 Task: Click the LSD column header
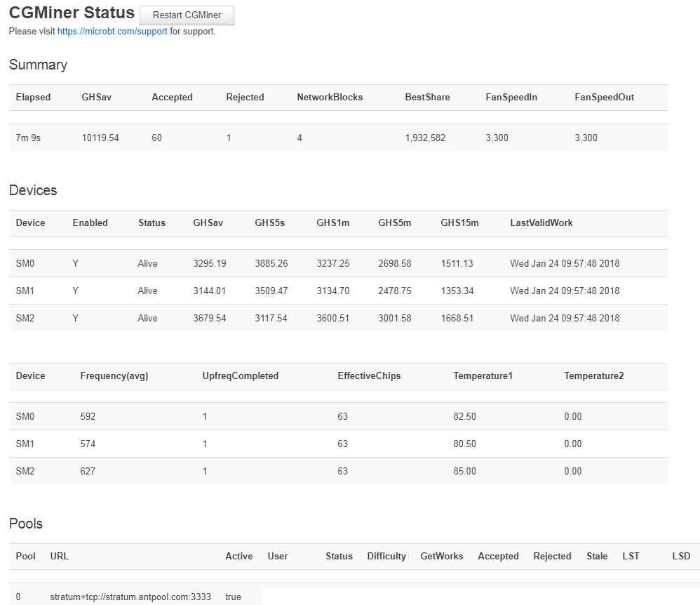point(681,557)
